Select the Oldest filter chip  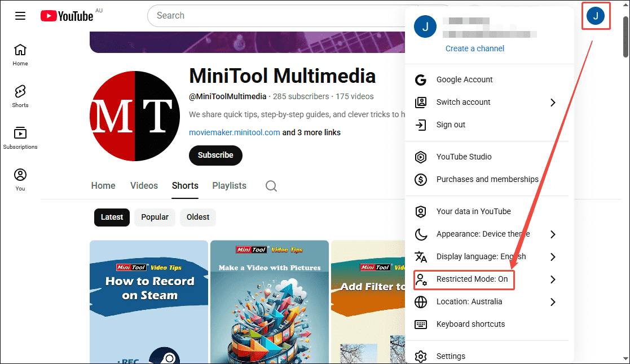pyautogui.click(x=197, y=217)
